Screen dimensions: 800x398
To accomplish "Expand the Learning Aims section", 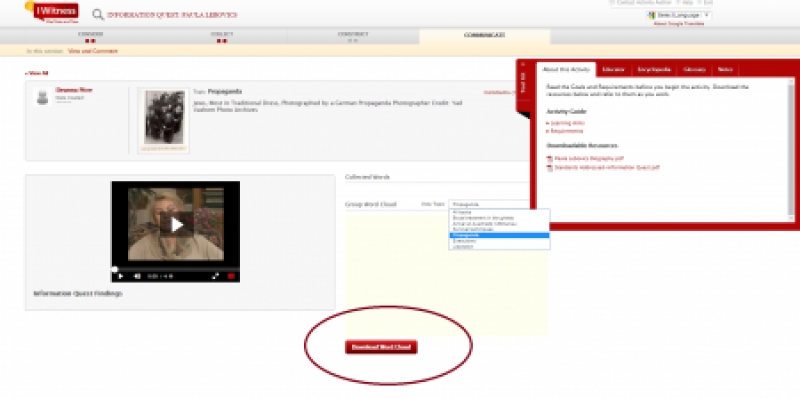I will pos(565,123).
